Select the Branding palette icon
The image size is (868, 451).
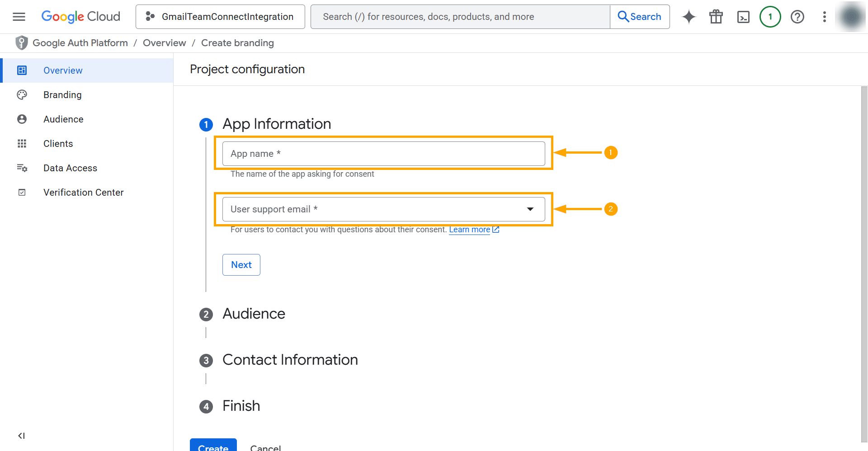click(x=22, y=95)
